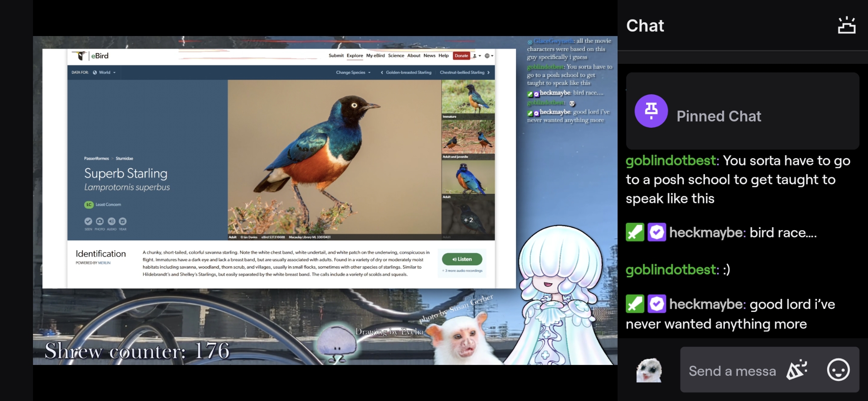Click the eBird logo
The image size is (868, 401).
(x=90, y=56)
